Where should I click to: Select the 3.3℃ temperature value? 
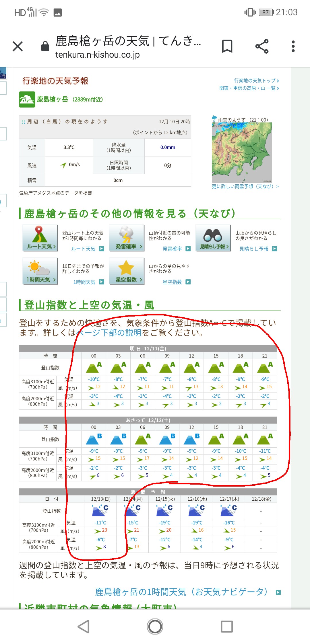[x=69, y=147]
